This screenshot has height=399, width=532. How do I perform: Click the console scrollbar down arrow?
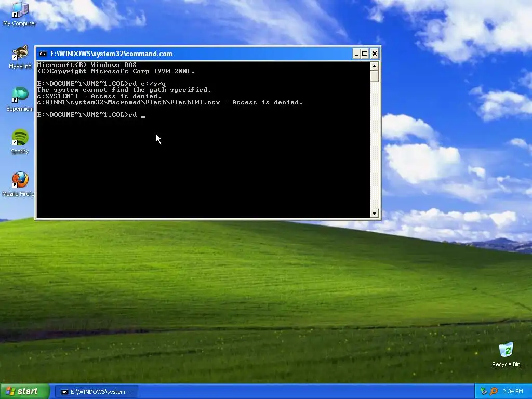[x=374, y=214]
